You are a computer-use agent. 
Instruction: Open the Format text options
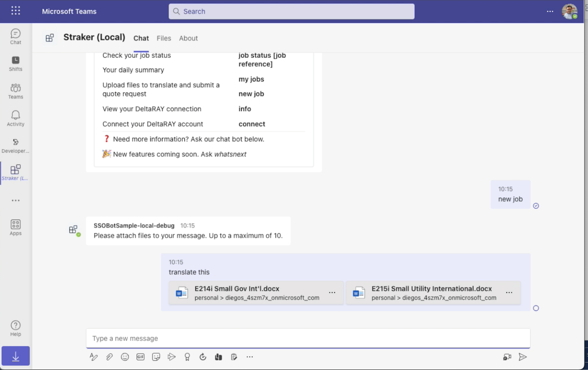(94, 357)
